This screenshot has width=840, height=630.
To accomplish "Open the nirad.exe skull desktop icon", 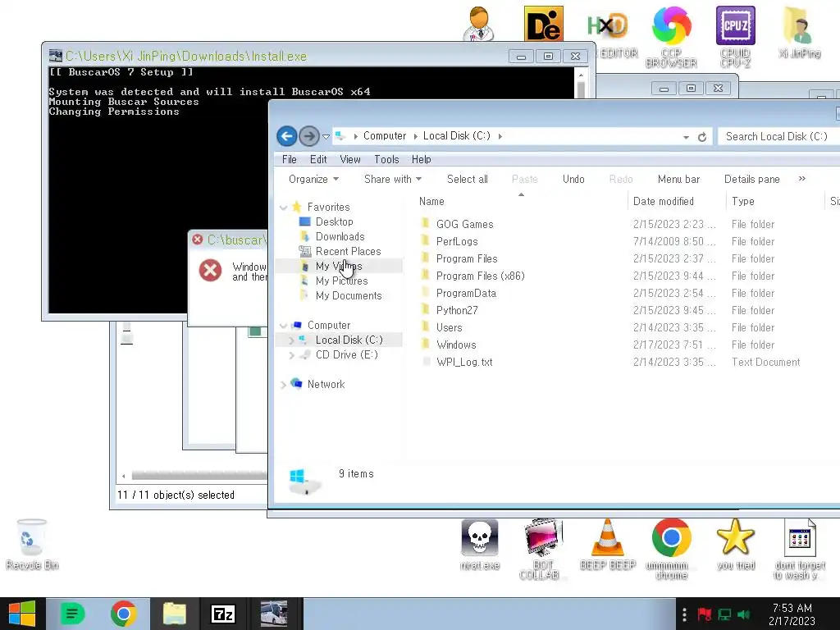I will (x=479, y=544).
